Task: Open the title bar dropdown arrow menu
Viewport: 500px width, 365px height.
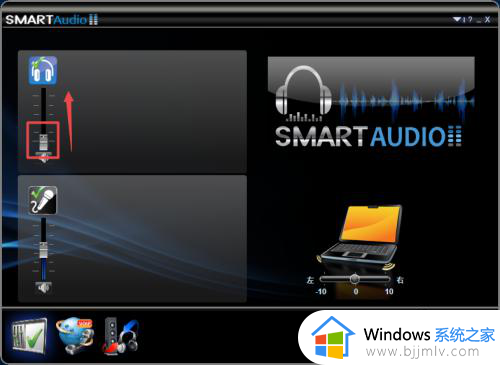Action: coord(457,19)
